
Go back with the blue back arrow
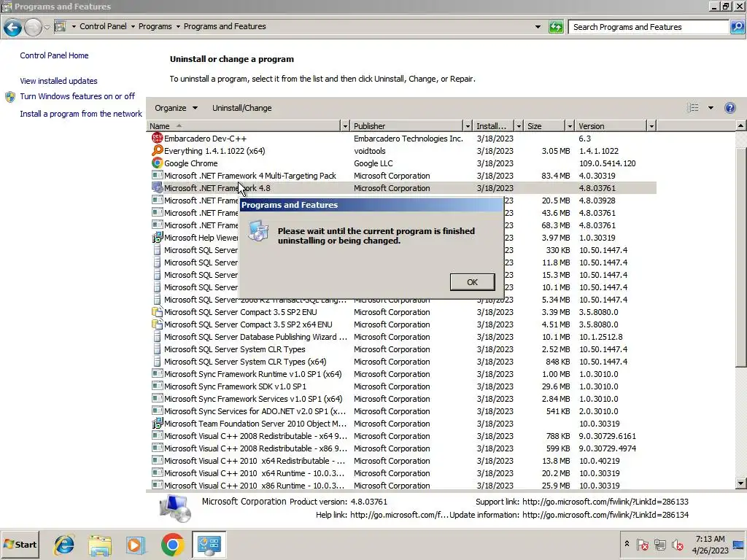[12, 27]
